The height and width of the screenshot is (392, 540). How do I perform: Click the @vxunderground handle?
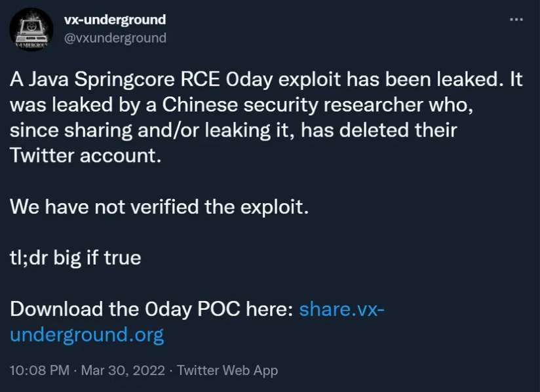pos(115,37)
